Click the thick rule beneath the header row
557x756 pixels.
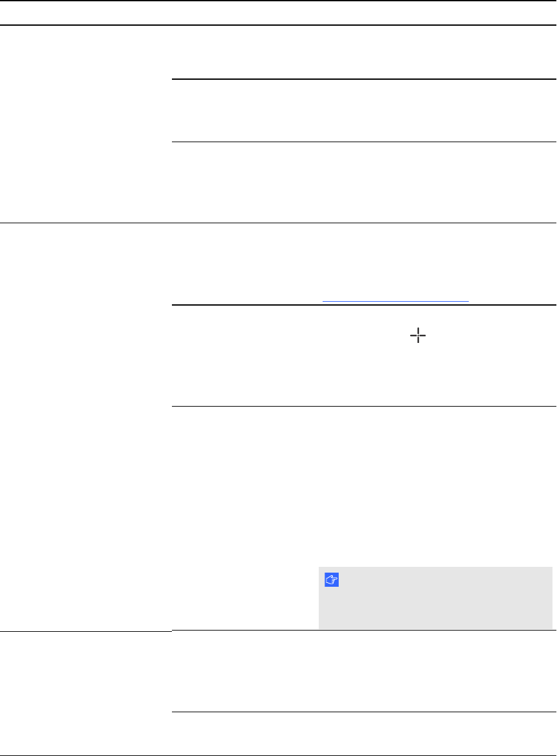[x=278, y=25]
